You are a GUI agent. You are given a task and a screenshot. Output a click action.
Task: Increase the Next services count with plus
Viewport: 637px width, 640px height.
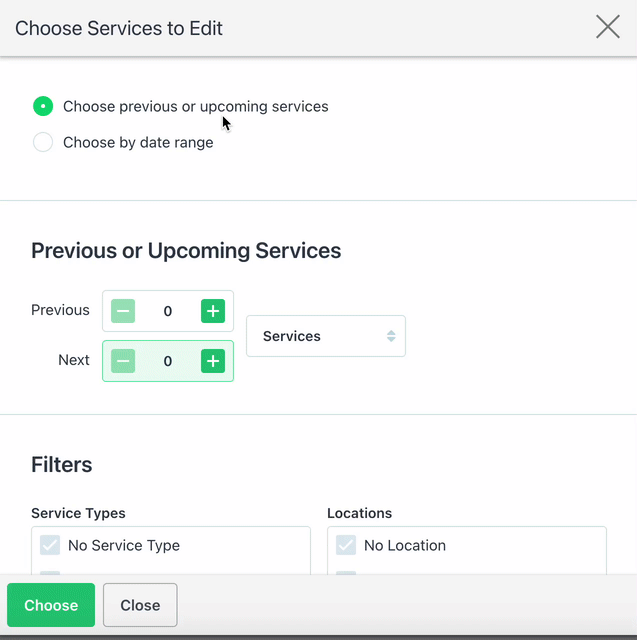213,361
